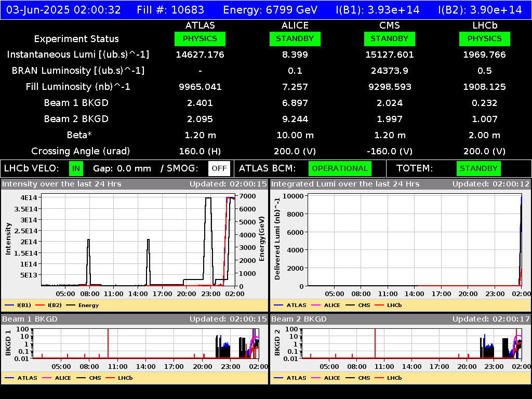The image size is (532, 399).
Task: Click the ATLAS BCM OPERATIONAL indicator
Action: 340,168
